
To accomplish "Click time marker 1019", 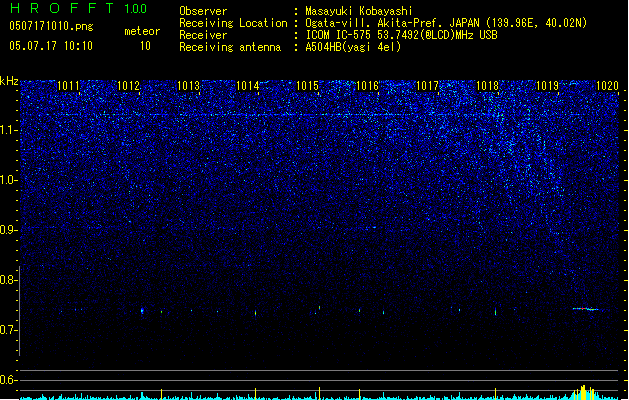I will pyautogui.click(x=547, y=86).
